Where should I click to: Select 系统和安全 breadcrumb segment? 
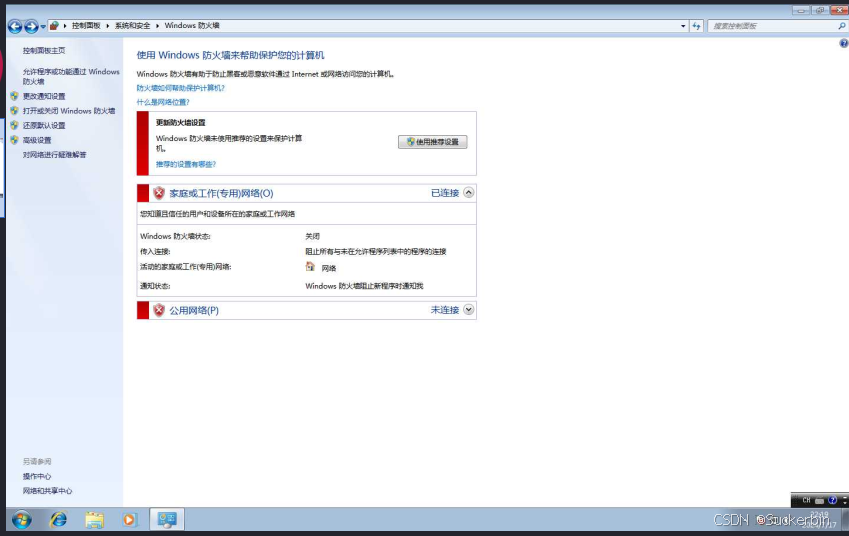tap(132, 25)
